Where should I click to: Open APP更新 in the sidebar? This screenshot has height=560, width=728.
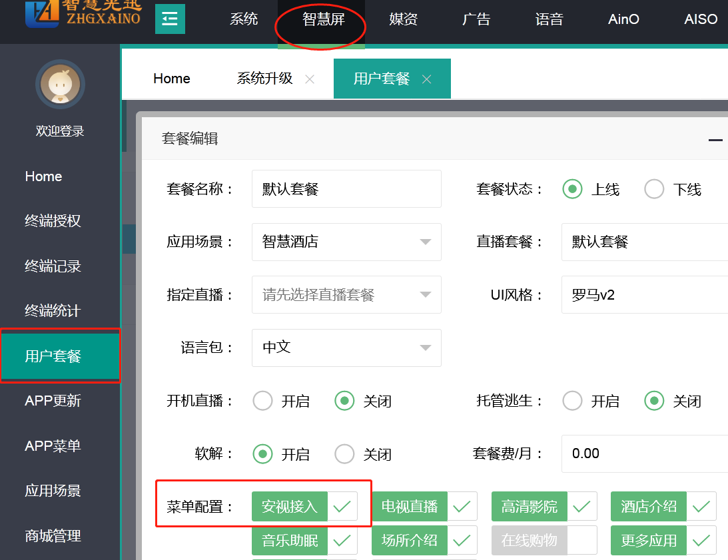click(x=53, y=401)
